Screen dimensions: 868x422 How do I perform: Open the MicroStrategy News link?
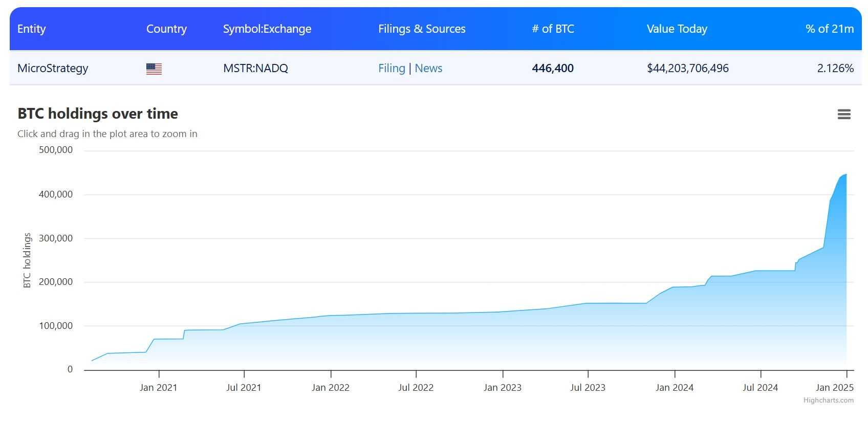428,68
